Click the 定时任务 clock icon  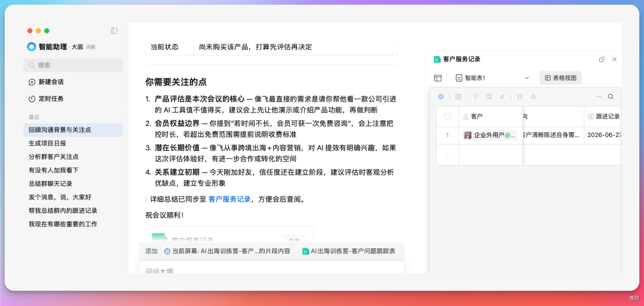coord(32,99)
